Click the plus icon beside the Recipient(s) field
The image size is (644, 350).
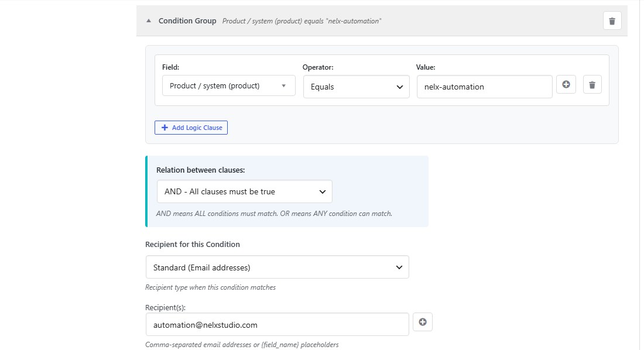coord(423,322)
